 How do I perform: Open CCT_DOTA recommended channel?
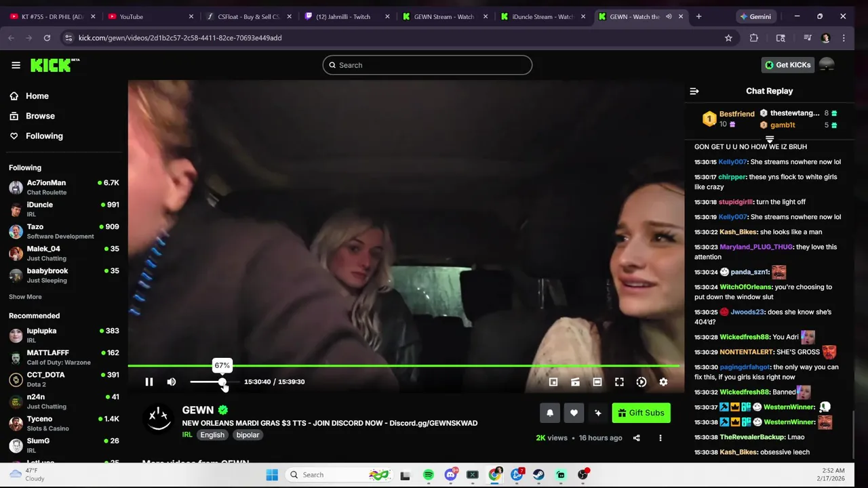tap(64, 379)
